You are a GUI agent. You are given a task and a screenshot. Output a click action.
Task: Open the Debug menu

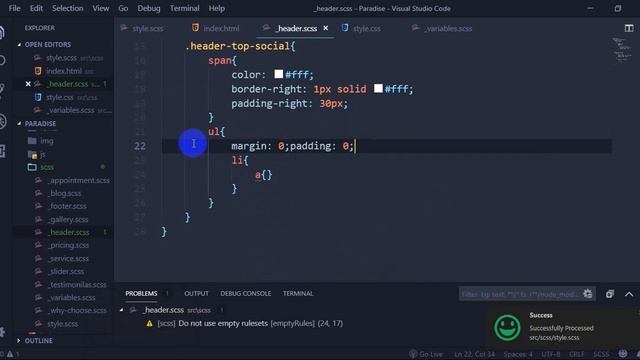[149, 8]
